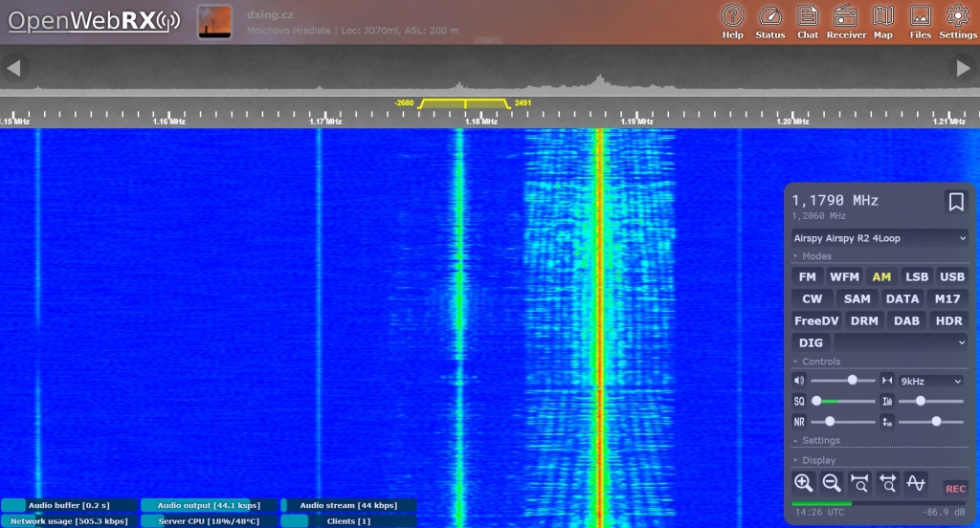Switch to WFM mode
The image size is (980, 528).
pos(844,276)
